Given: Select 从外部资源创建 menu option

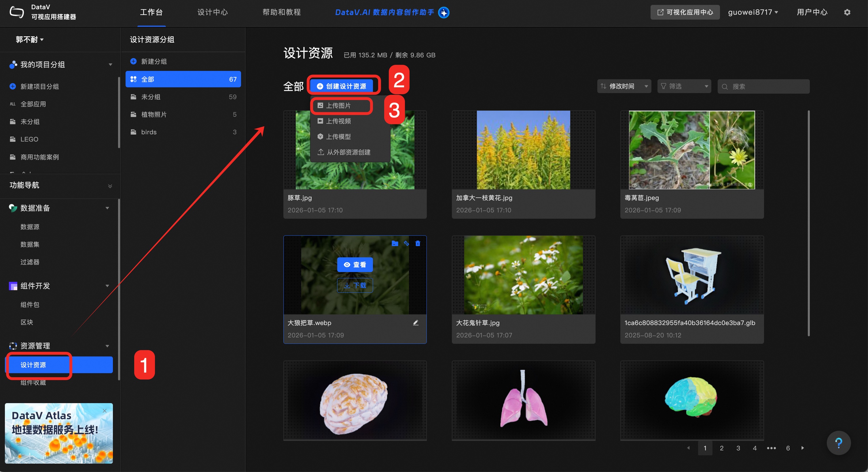Looking at the screenshot, I should (348, 152).
